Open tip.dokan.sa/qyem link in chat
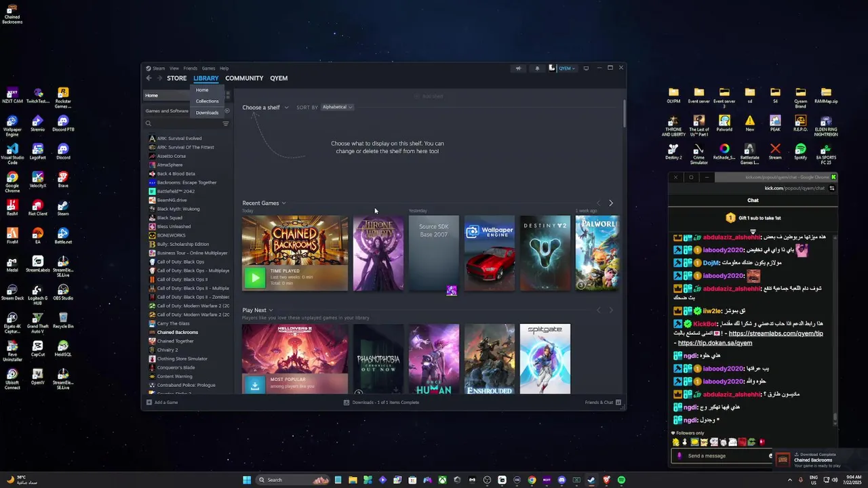 [x=715, y=343]
